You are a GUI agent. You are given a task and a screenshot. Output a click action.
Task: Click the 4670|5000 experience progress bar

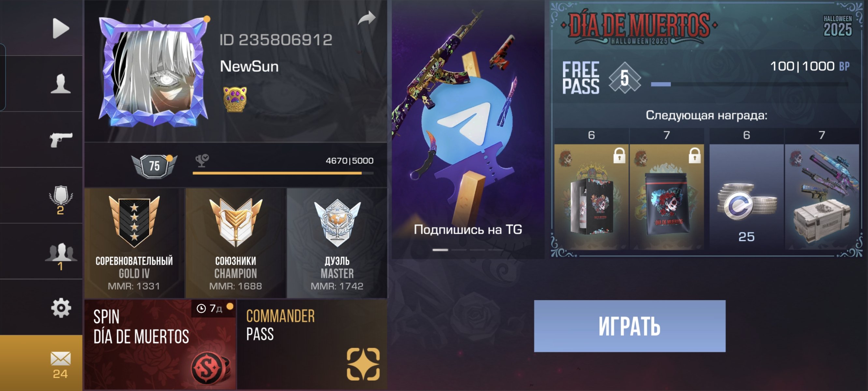283,173
